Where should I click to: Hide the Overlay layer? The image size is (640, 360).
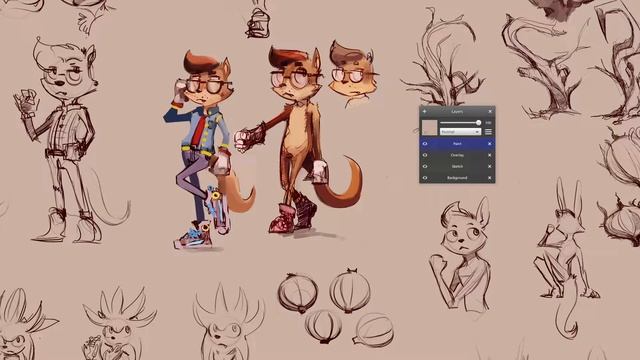425,155
